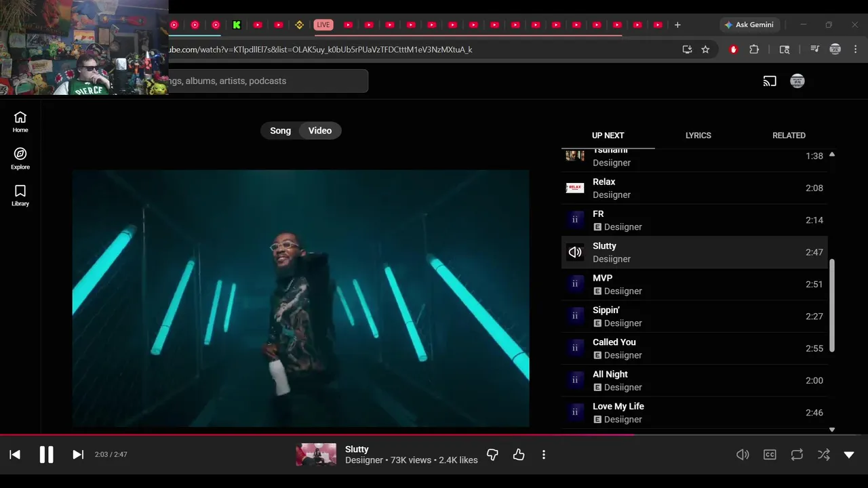Select the LYRICS tab
The image size is (868, 488).
pos(698,136)
